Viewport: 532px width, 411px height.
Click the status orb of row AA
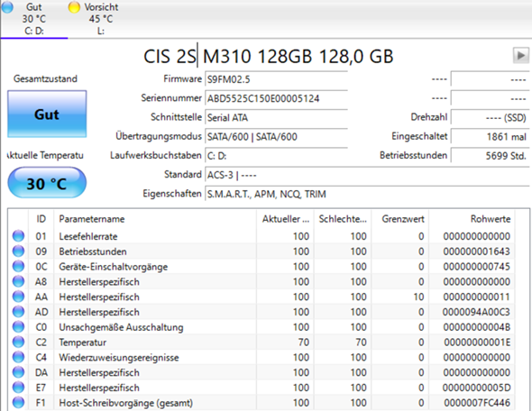pyautogui.click(x=18, y=297)
